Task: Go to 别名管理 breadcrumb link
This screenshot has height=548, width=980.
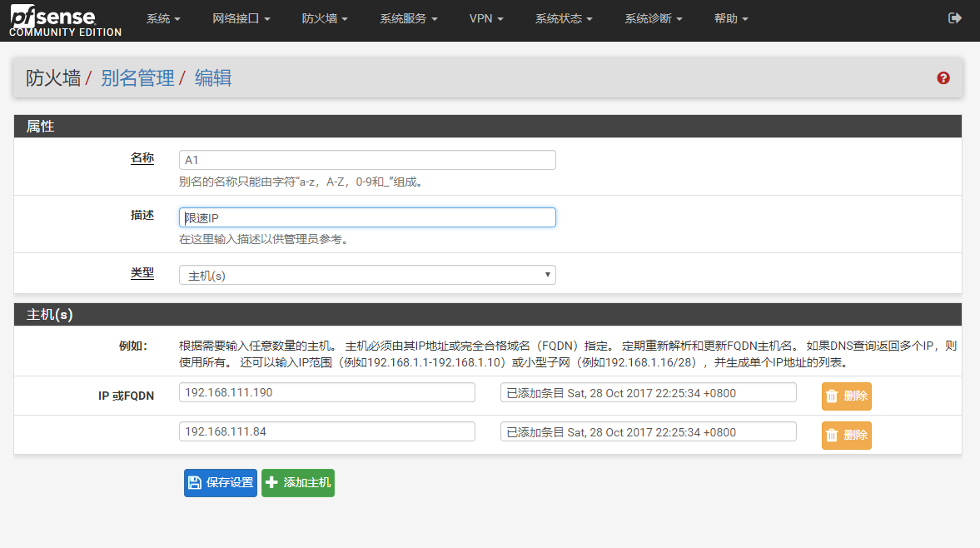Action: click(137, 78)
